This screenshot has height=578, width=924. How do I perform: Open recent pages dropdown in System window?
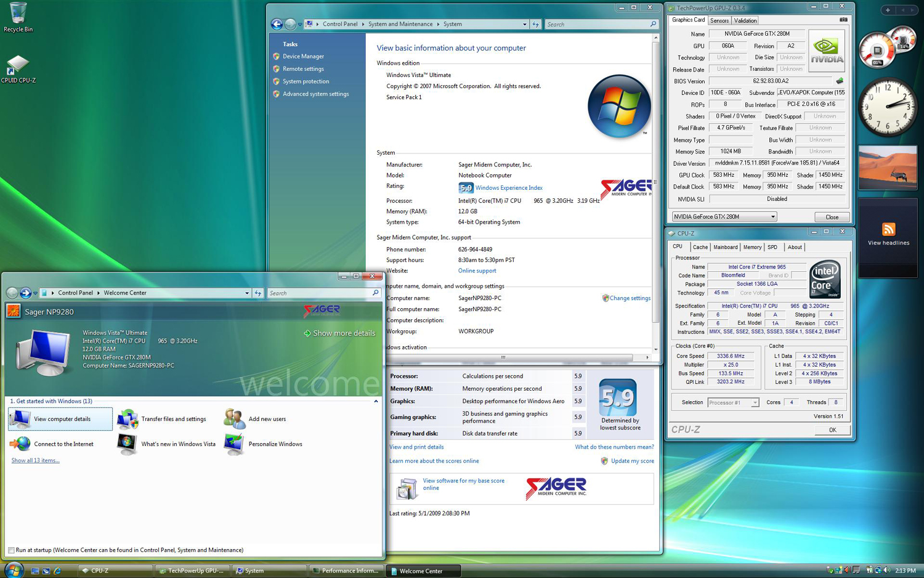coord(300,25)
